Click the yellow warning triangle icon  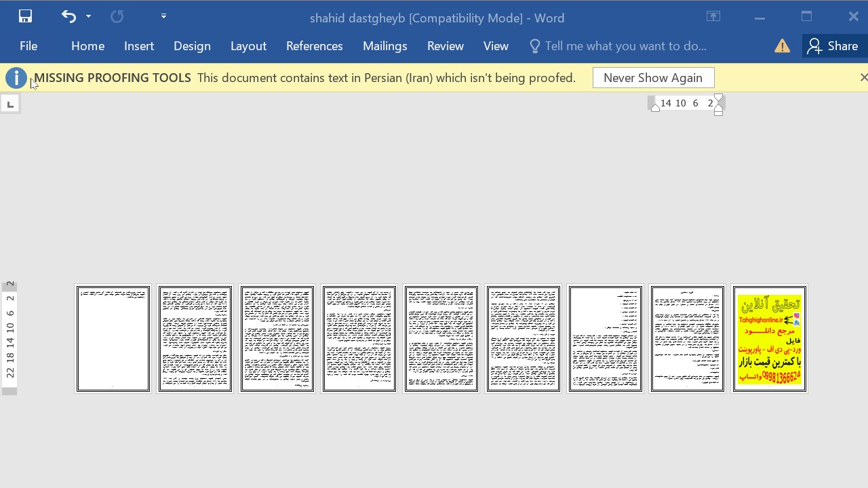click(782, 46)
